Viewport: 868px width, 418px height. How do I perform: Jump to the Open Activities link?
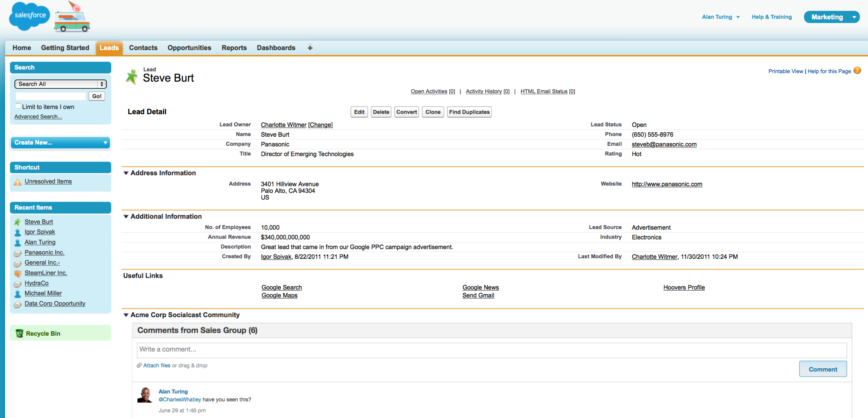[x=433, y=91]
